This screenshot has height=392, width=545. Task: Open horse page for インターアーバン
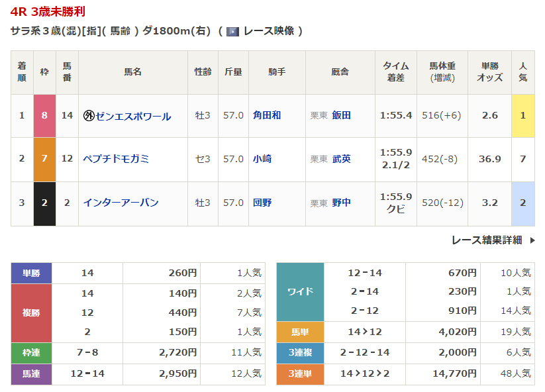pyautogui.click(x=121, y=203)
